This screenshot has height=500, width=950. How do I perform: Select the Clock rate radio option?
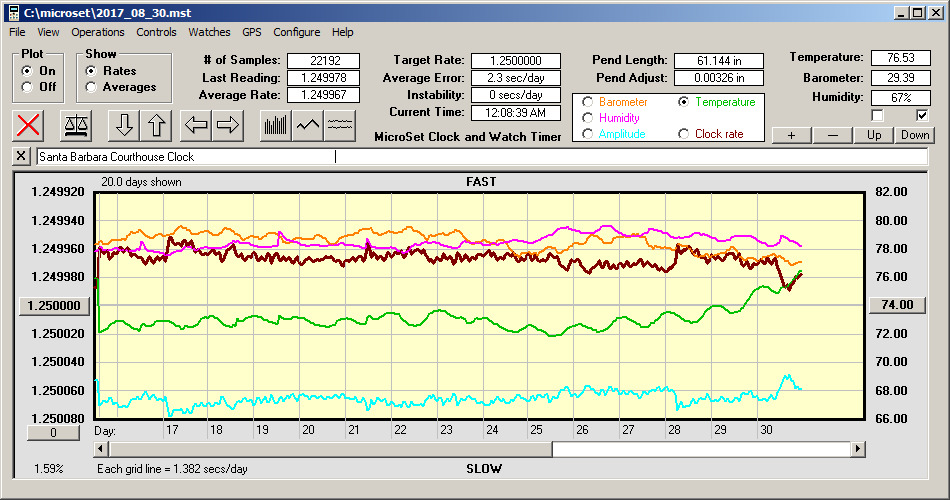click(684, 134)
